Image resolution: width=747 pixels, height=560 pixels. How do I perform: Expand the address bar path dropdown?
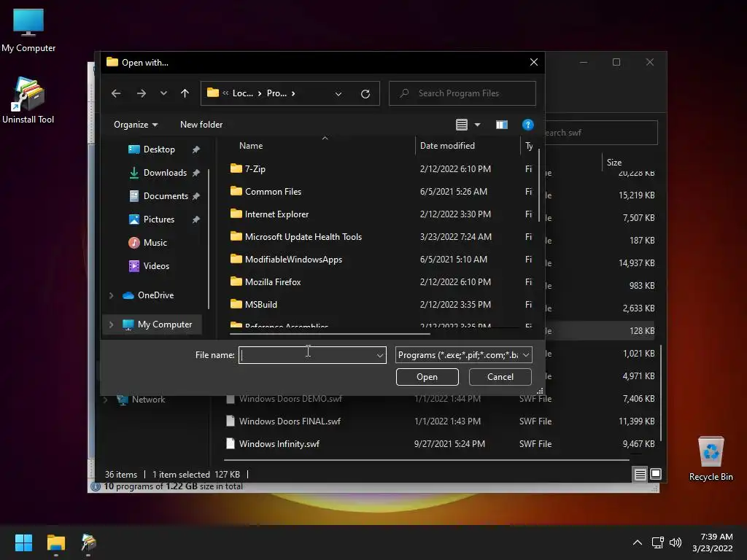click(x=338, y=94)
